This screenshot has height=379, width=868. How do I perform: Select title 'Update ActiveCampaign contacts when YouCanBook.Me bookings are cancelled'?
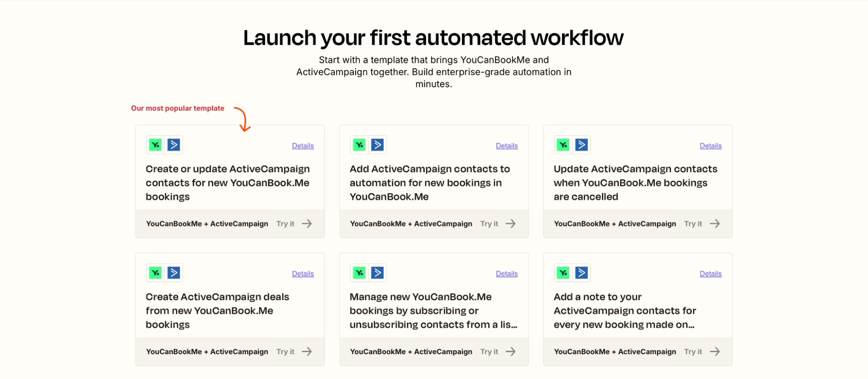click(x=635, y=183)
